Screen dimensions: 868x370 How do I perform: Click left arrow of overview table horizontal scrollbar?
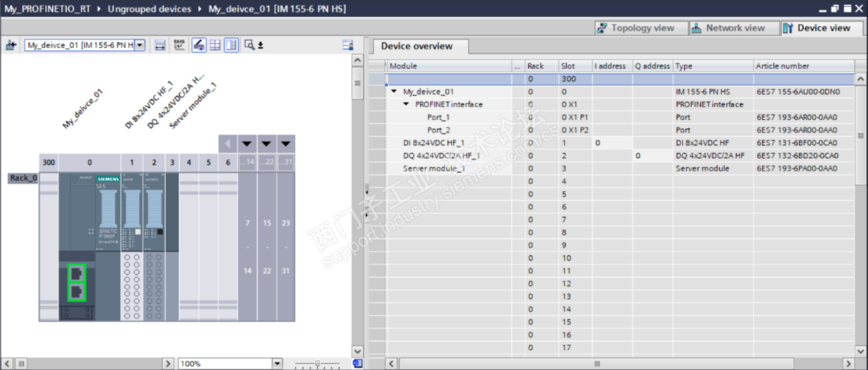tap(392, 364)
